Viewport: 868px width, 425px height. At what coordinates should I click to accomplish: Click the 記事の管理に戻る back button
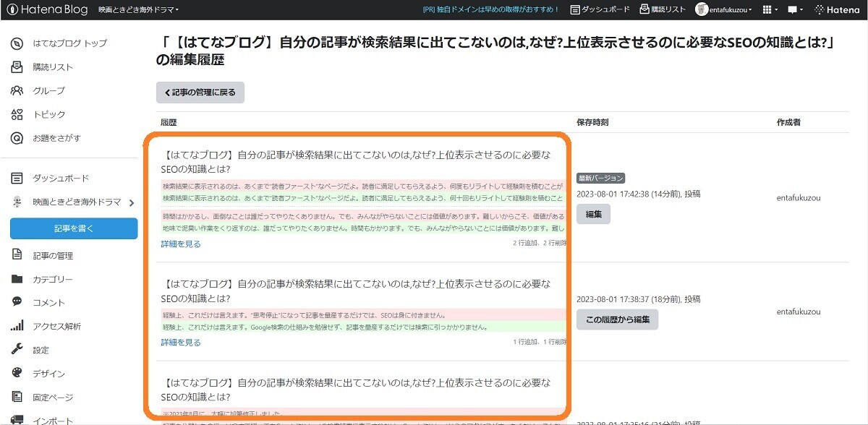[199, 93]
